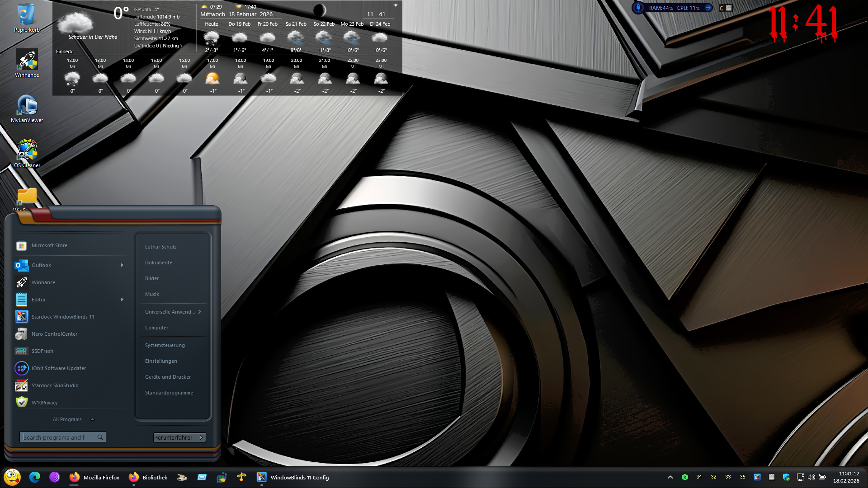Click the smiley Start button

(12, 477)
